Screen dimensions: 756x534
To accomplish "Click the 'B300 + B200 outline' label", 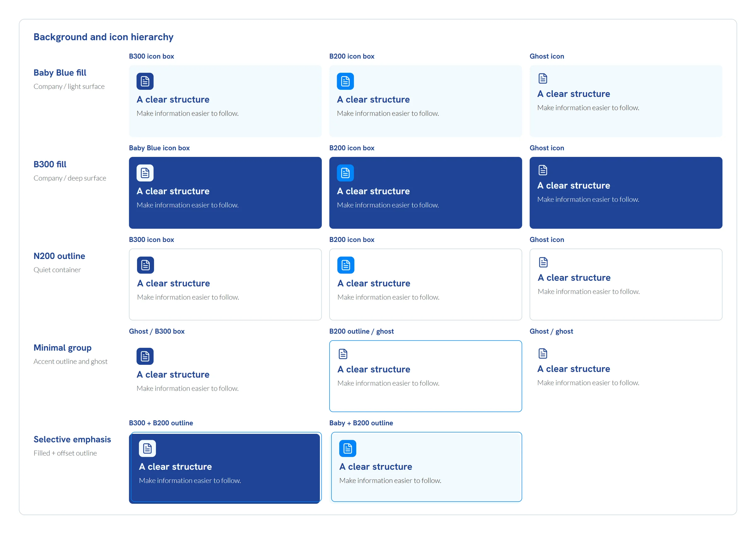I will (x=161, y=423).
